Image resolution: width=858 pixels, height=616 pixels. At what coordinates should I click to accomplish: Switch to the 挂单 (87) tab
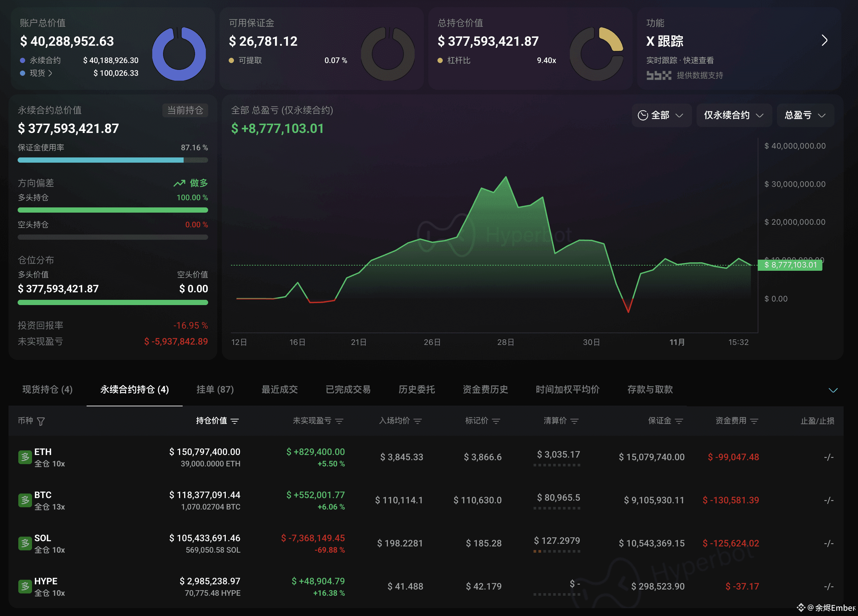click(215, 389)
